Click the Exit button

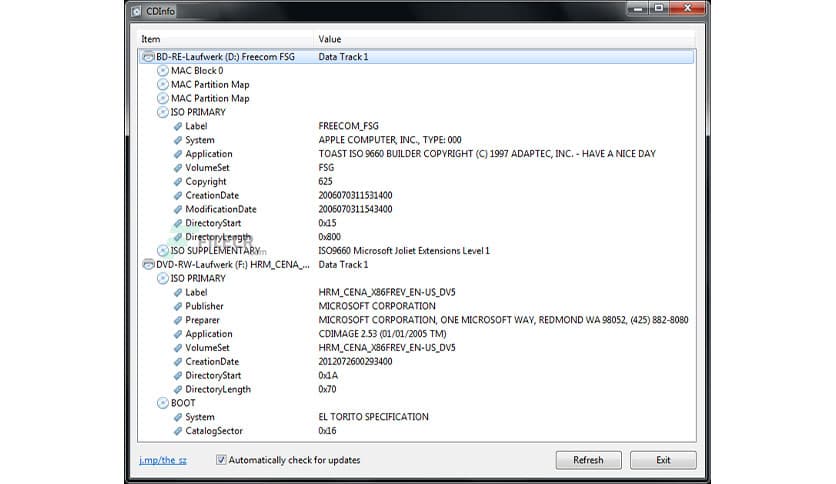[663, 460]
